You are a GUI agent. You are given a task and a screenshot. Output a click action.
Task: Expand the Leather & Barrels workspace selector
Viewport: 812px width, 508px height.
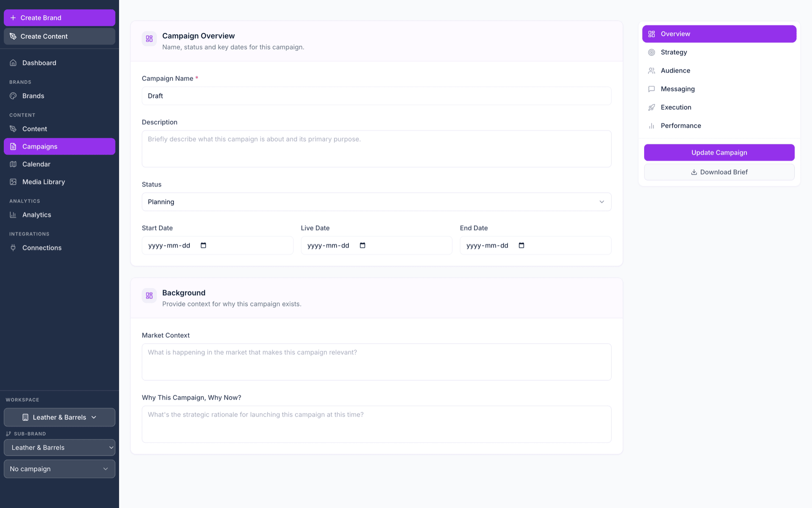[x=59, y=417]
